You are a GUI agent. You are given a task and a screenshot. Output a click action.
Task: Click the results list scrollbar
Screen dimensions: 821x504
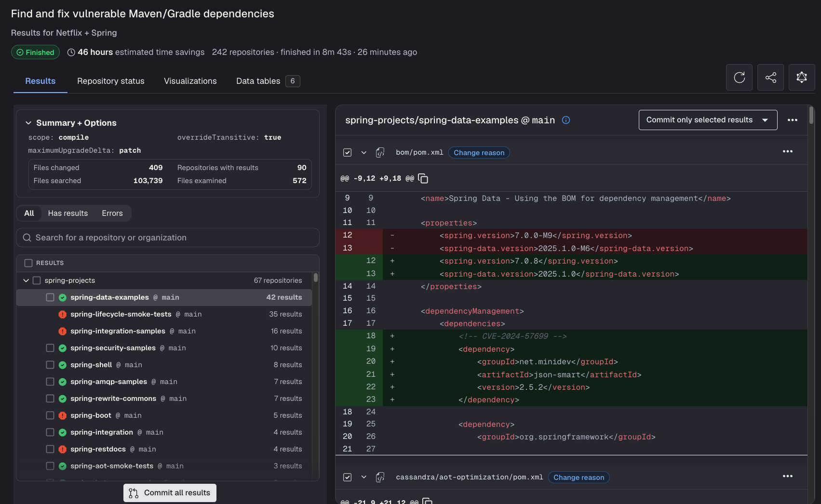point(316,278)
